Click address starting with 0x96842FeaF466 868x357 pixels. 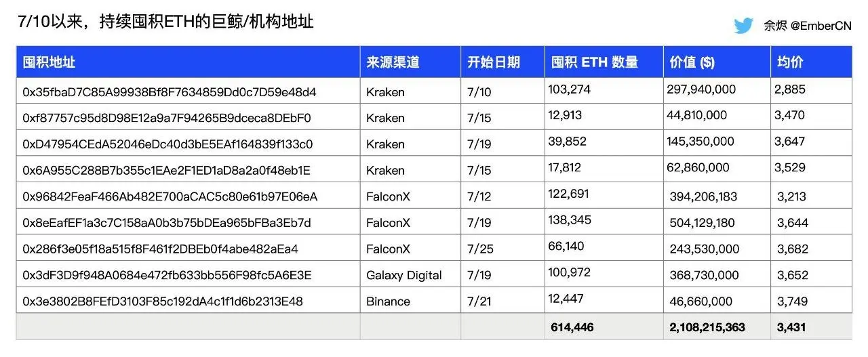click(x=170, y=196)
